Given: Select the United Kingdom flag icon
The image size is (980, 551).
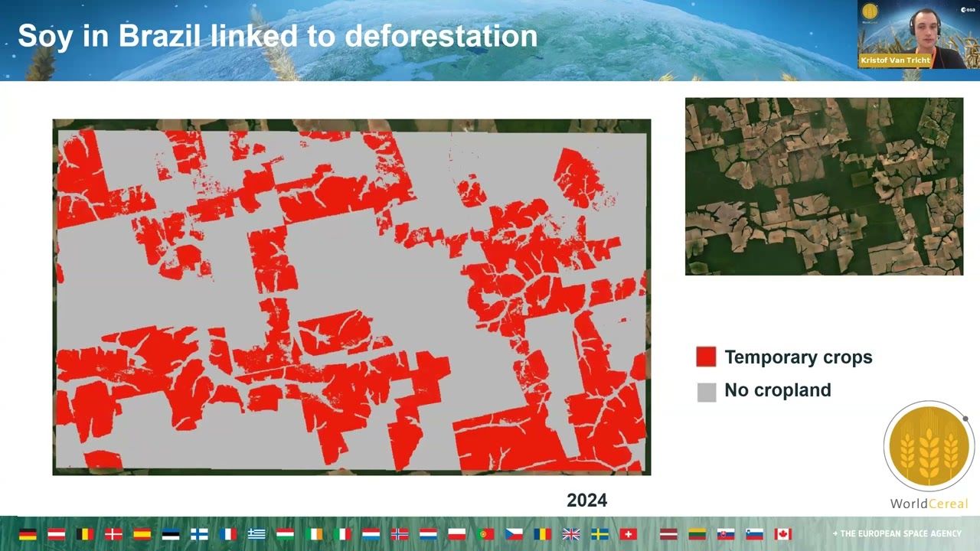Looking at the screenshot, I should tap(571, 534).
